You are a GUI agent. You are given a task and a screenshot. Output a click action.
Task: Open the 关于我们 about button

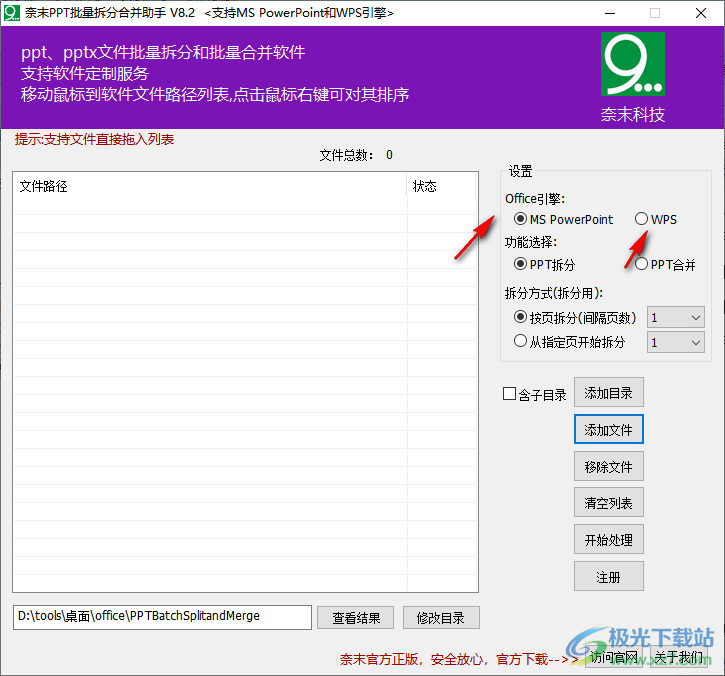[678, 657]
